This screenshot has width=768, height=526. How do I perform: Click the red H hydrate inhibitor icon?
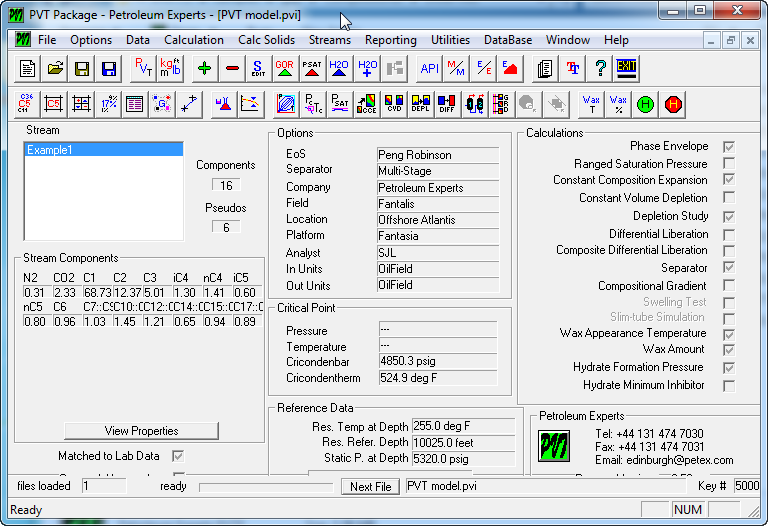coord(673,104)
